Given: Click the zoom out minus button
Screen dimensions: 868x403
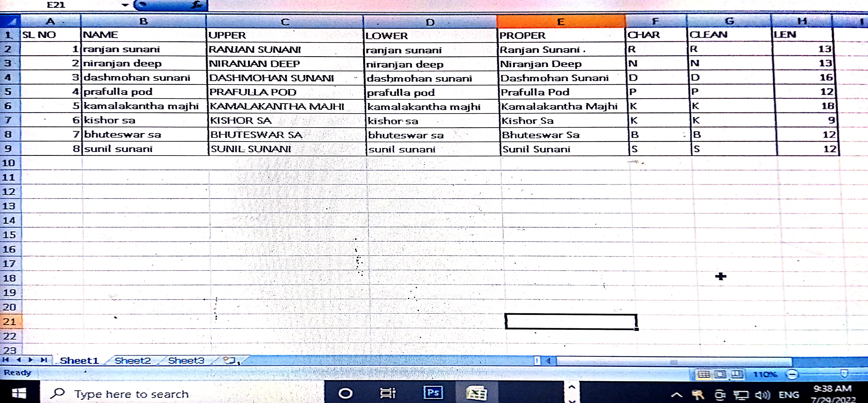Looking at the screenshot, I should tap(792, 374).
